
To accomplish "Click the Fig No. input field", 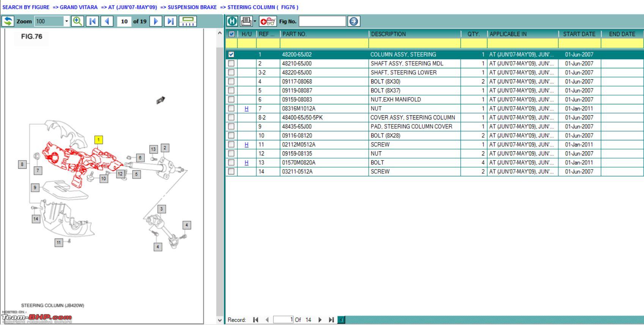I will tap(322, 21).
